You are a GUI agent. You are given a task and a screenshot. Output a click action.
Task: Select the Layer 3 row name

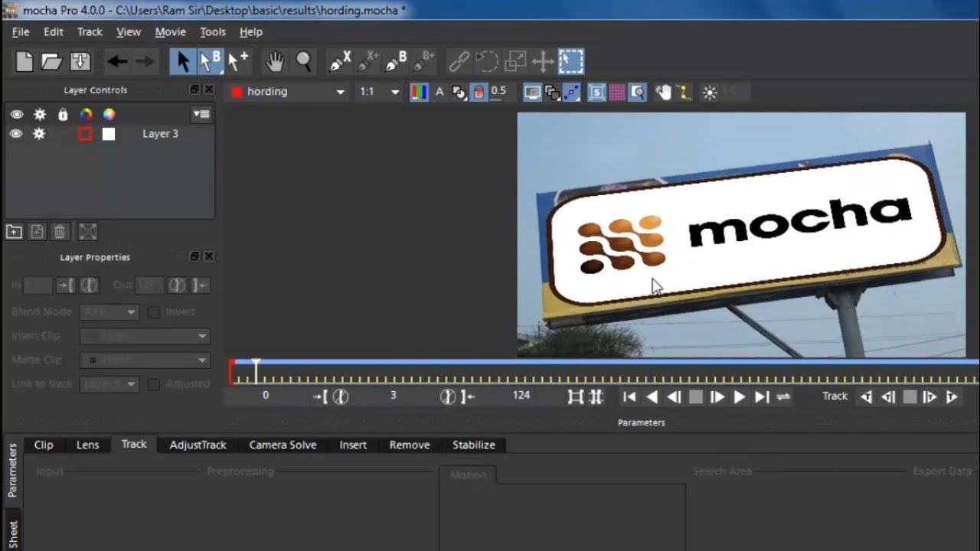tap(160, 134)
